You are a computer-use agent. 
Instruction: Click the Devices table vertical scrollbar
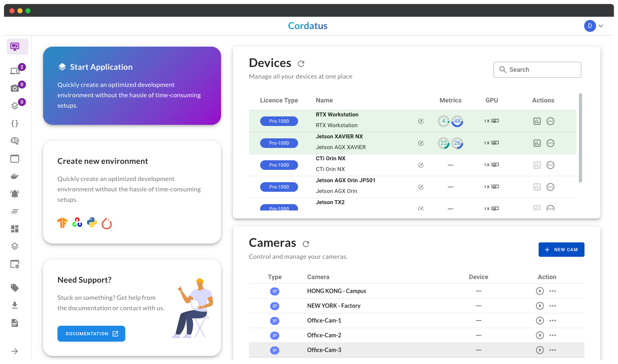(x=580, y=138)
